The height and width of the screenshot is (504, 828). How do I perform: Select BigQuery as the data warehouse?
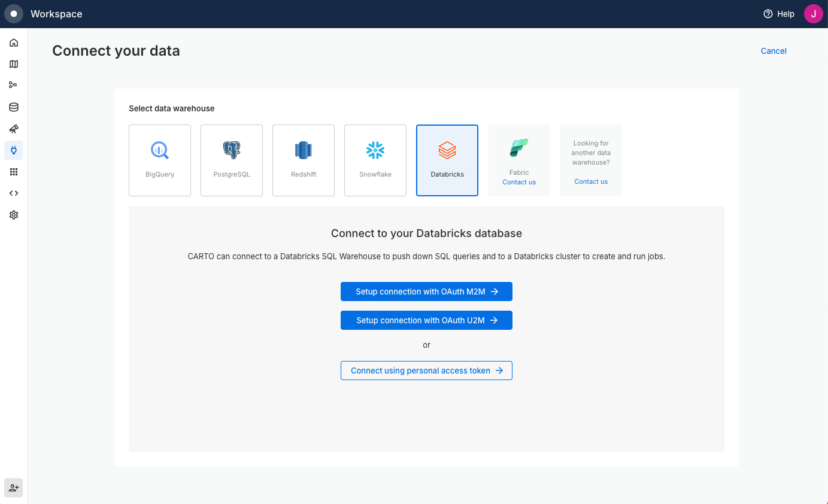pyautogui.click(x=159, y=160)
